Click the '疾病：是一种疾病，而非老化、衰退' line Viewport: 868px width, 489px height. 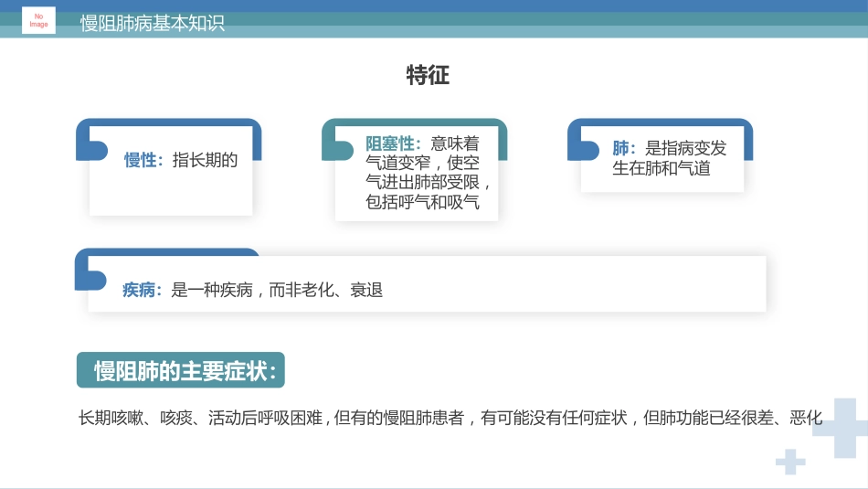[252, 290]
